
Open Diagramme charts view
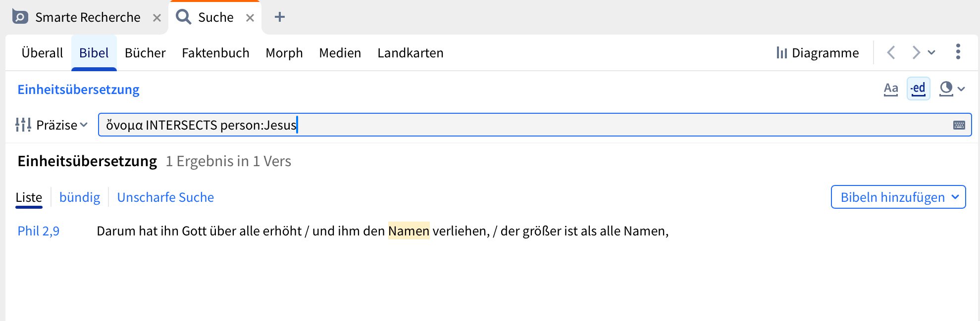(x=818, y=53)
